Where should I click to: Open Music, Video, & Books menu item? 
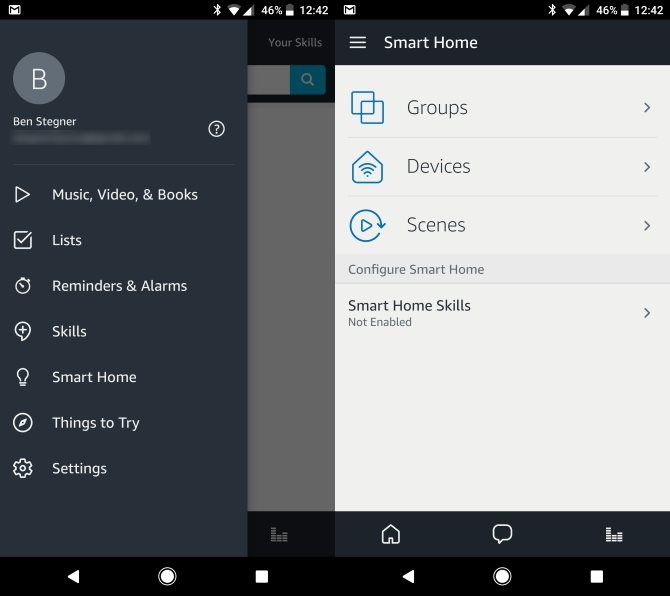[123, 194]
